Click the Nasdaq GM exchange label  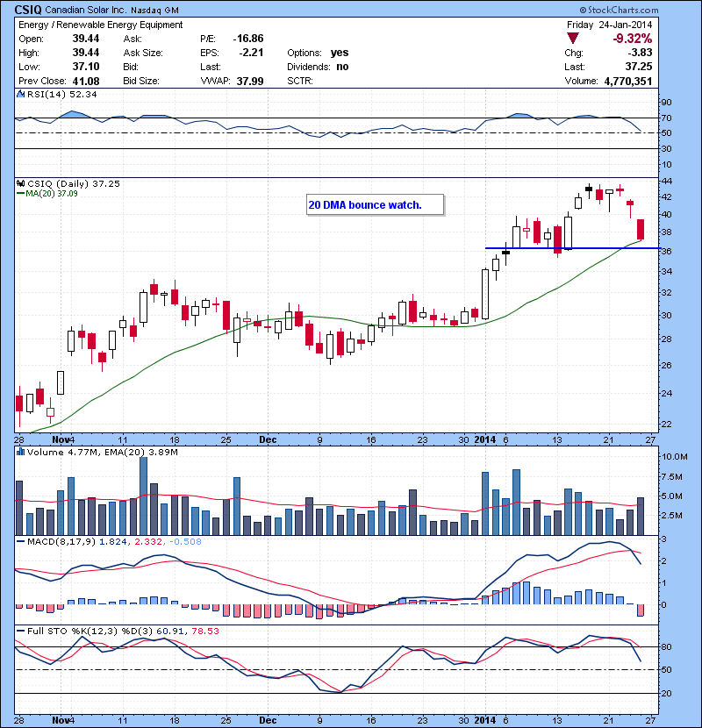click(x=154, y=11)
